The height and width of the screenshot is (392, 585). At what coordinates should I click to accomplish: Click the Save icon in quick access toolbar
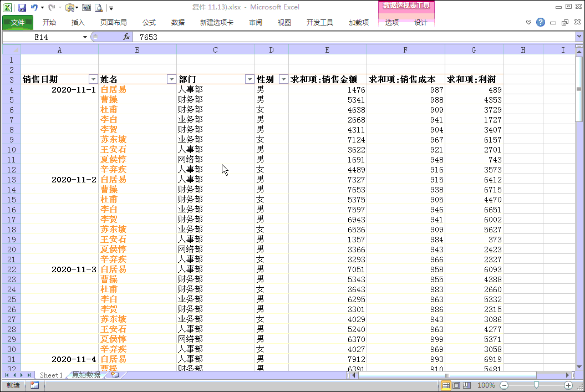tap(22, 7)
